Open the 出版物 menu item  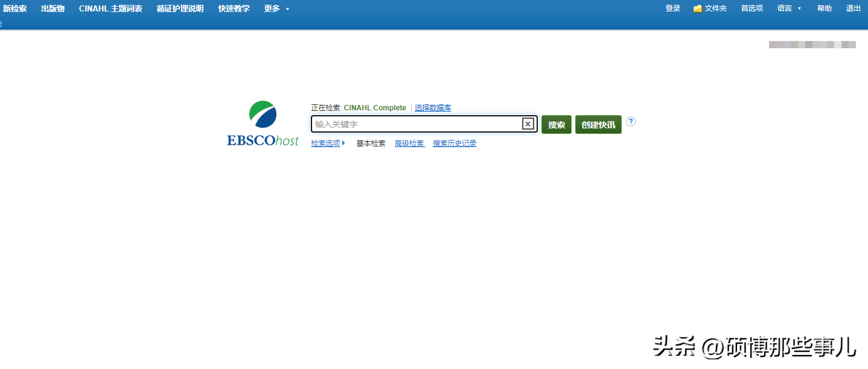(x=53, y=8)
